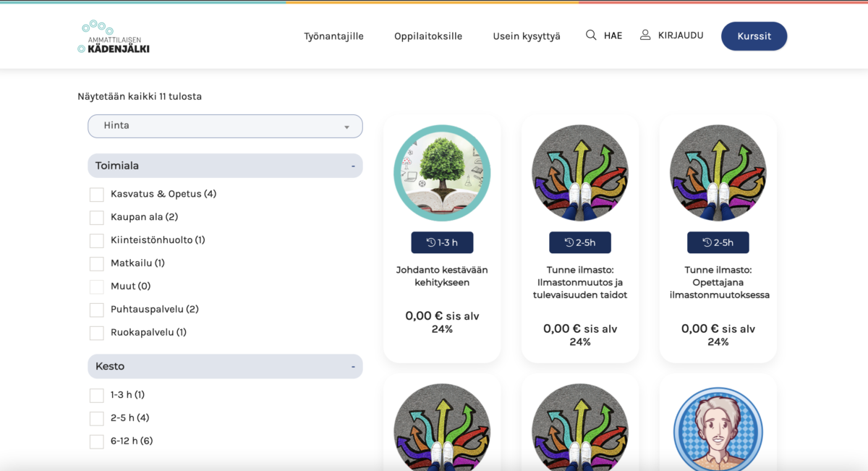Viewport: 868px width, 471px height.
Task: Click the arrows image of Opettajana ilmastonmuutoksessa course
Action: (x=718, y=173)
